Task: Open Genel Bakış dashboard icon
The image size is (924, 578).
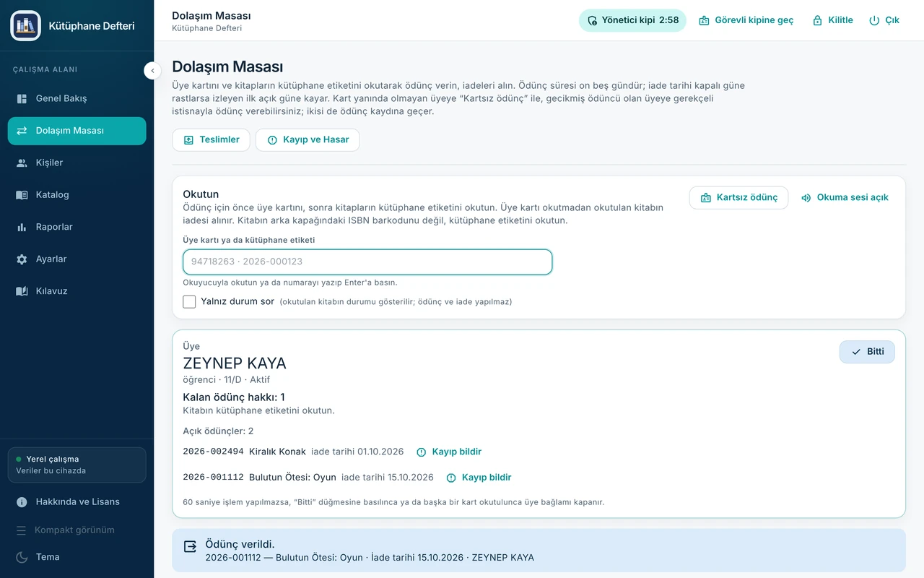Action: 22,98
